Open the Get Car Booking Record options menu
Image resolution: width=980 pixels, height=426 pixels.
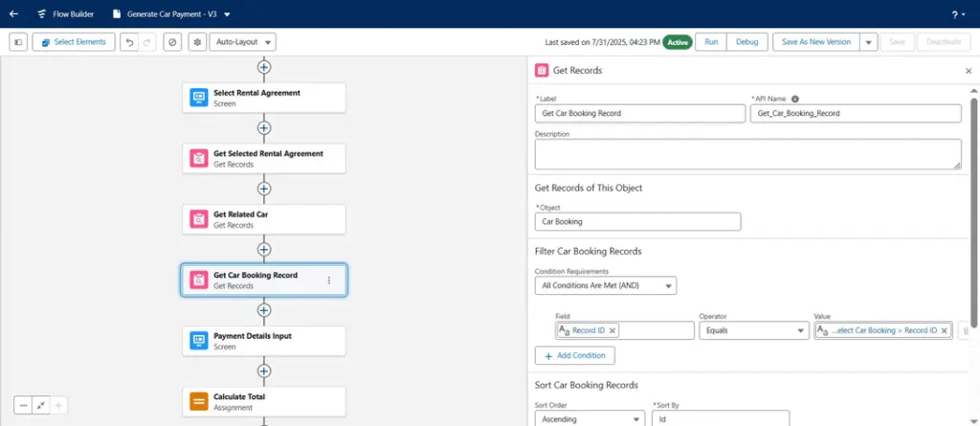click(x=329, y=280)
